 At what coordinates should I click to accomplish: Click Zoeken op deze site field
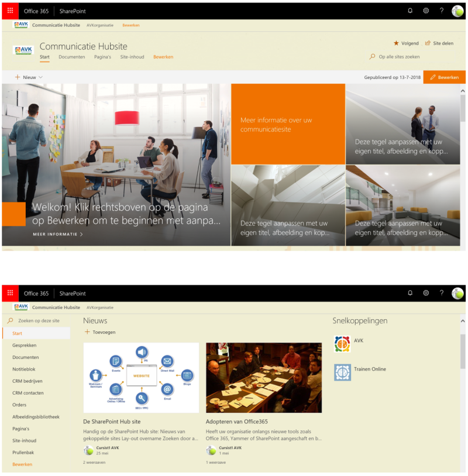(39, 320)
